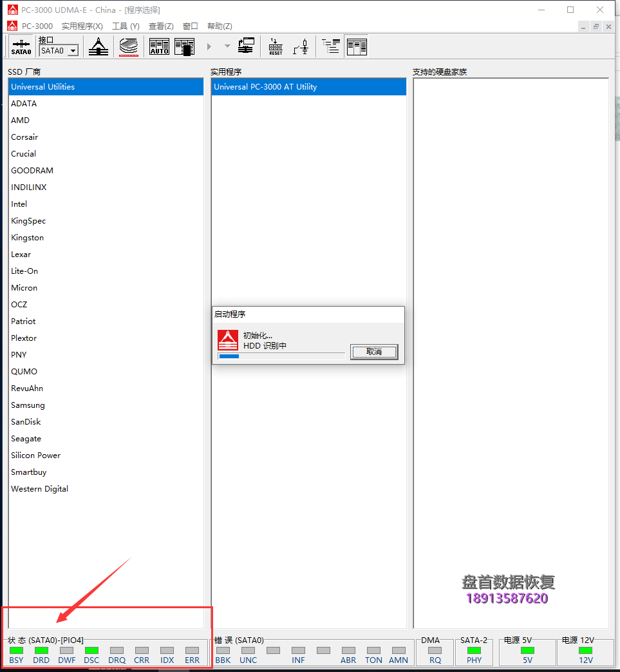Select Patriot in SSD vendor list

pyautogui.click(x=106, y=321)
